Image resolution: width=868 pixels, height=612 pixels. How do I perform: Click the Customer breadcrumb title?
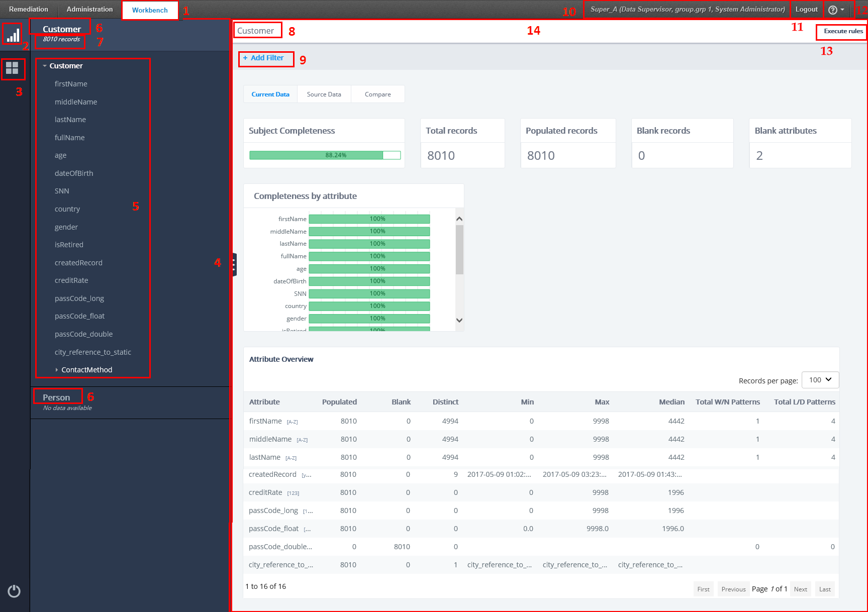[255, 31]
